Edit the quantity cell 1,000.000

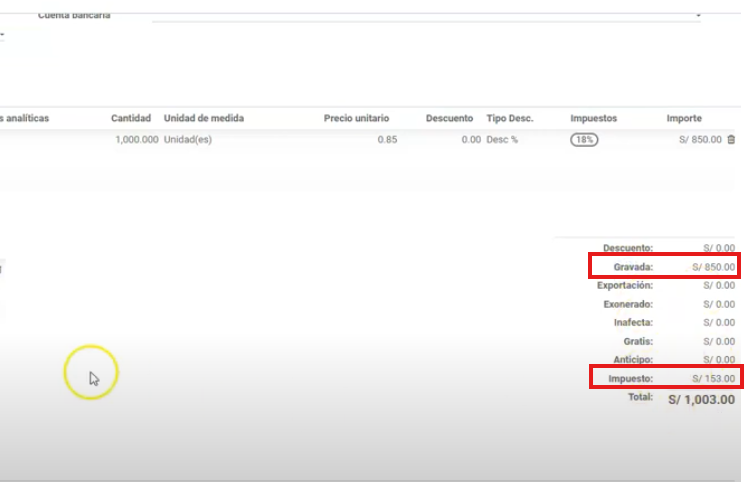(136, 140)
